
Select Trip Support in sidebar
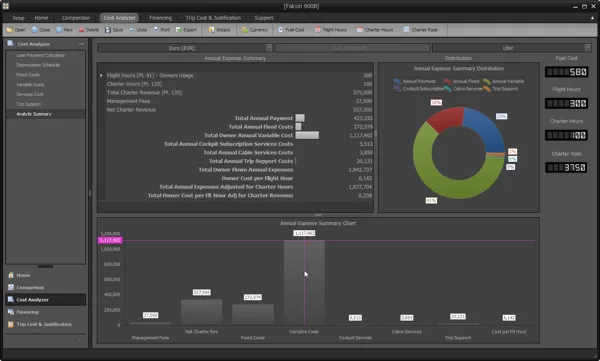click(x=28, y=104)
